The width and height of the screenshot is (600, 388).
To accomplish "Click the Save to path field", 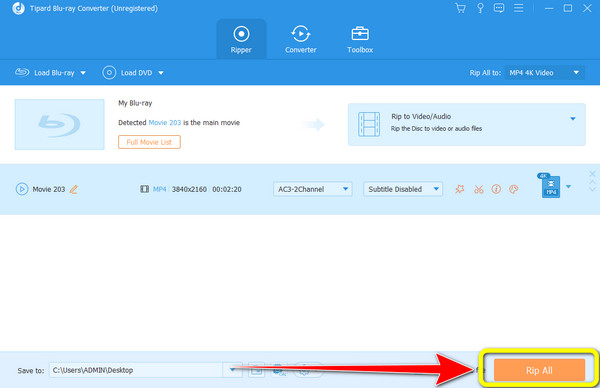I will click(137, 370).
